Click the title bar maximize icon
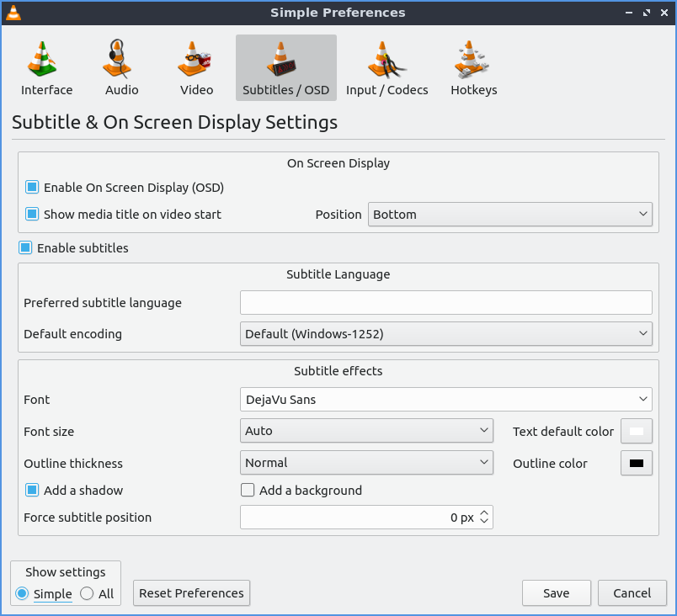Screen dimensions: 677x616 coord(646,13)
